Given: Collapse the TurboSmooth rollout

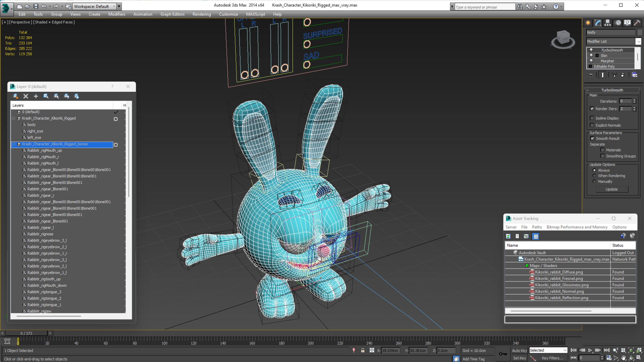Looking at the screenshot, I should point(588,90).
